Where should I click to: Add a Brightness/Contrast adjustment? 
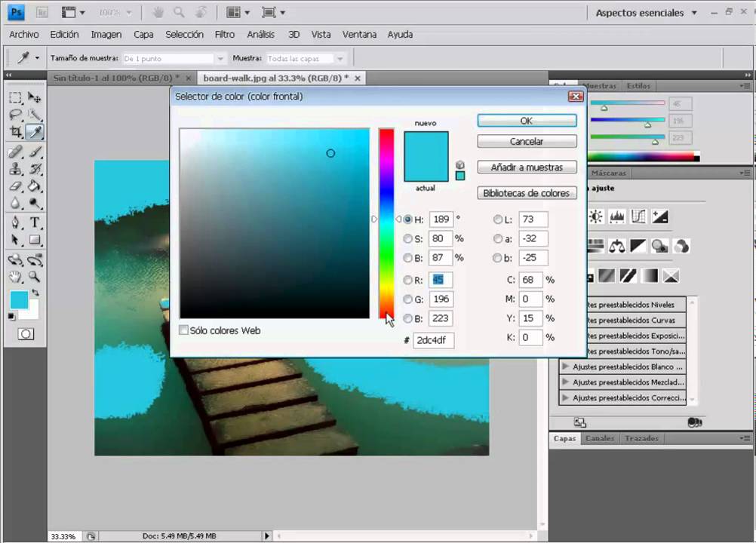(596, 216)
